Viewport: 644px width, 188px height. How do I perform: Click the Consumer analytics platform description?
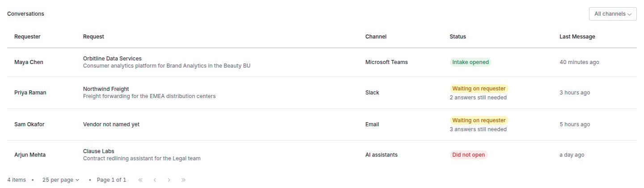(x=167, y=66)
